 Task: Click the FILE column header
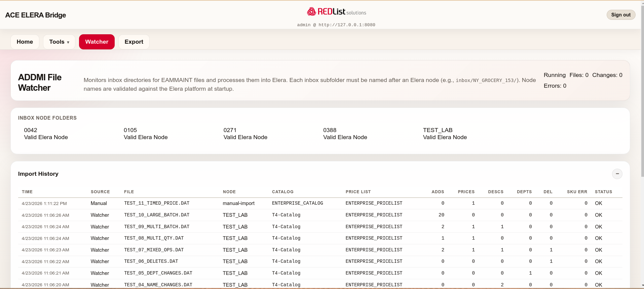point(129,192)
